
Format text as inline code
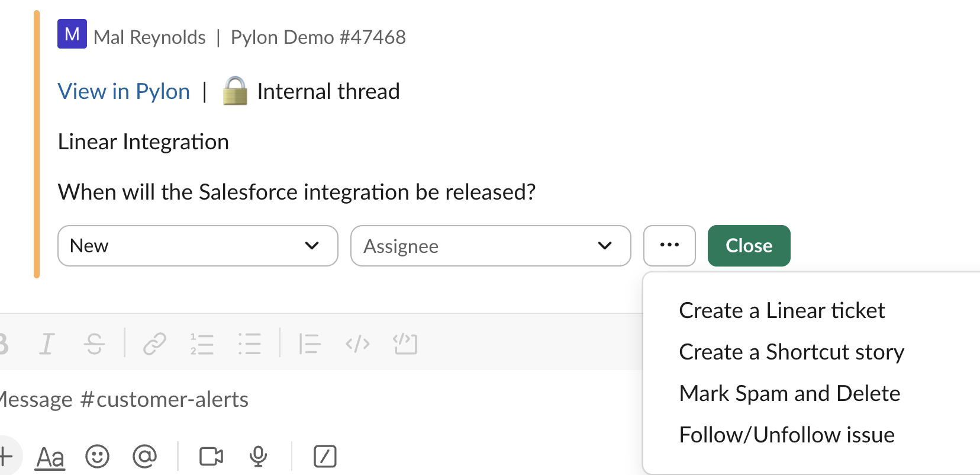(357, 344)
